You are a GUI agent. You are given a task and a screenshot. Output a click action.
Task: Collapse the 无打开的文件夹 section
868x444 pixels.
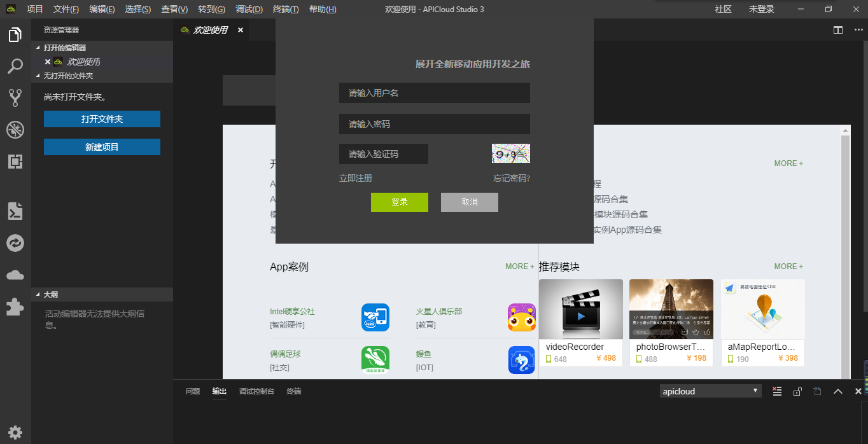click(x=102, y=76)
